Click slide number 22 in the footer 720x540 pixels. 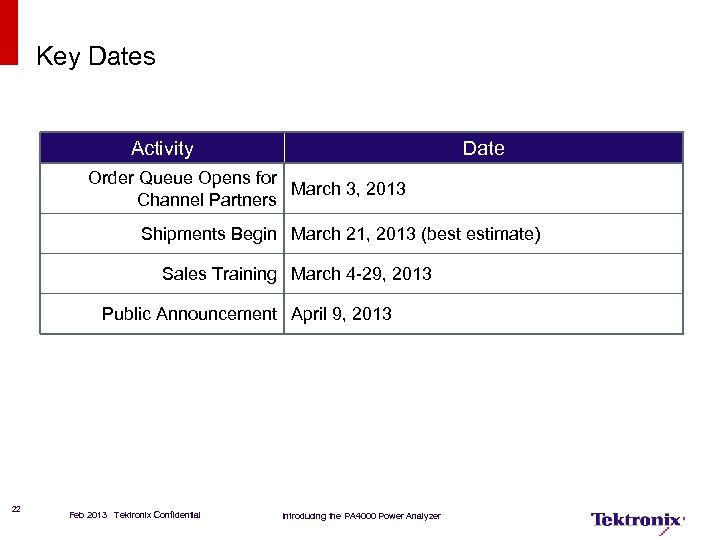(16, 510)
